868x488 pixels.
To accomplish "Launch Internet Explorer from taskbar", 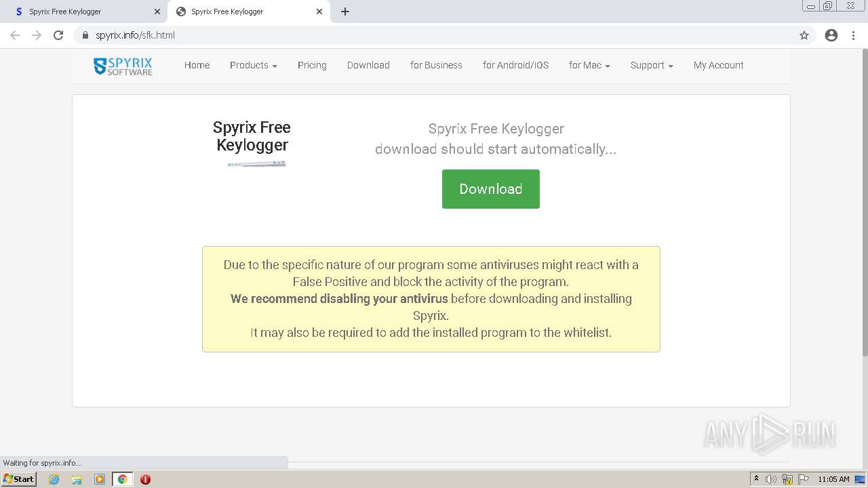I will coord(54,479).
